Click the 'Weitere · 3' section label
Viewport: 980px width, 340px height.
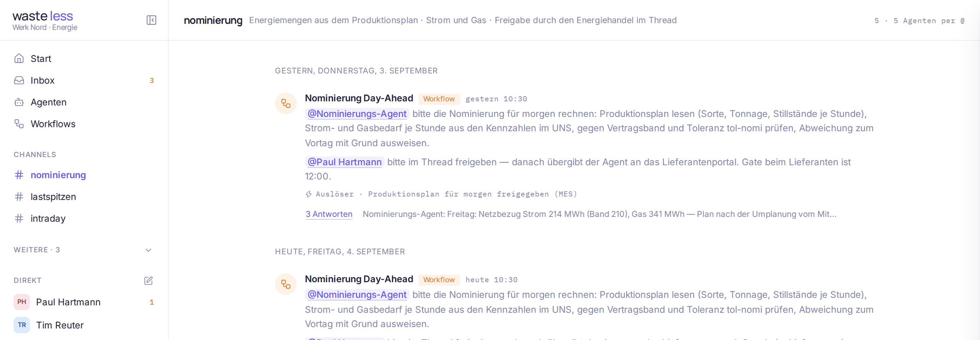coord(37,250)
